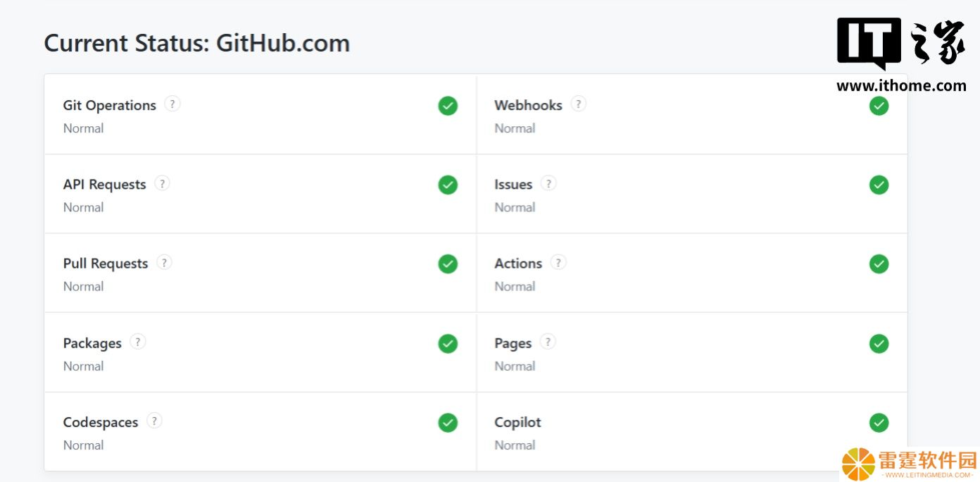
Task: Click the green check for Git Operations
Action: point(448,106)
